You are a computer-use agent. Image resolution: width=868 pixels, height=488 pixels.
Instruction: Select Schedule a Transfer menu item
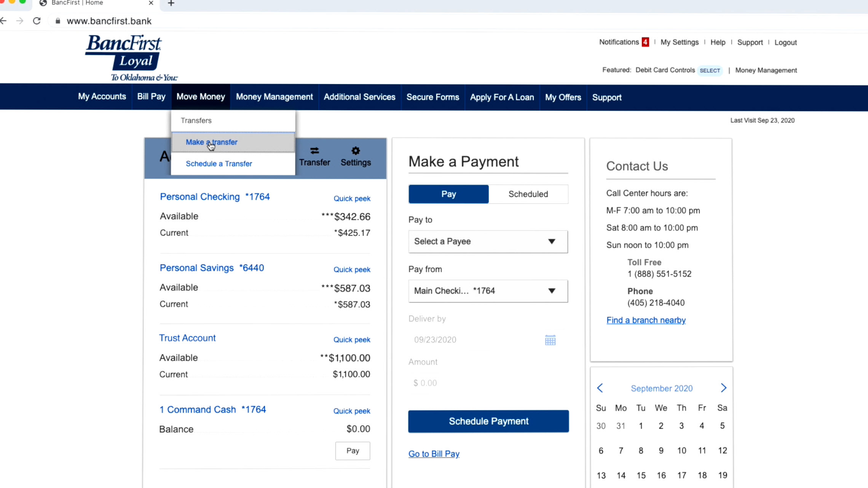[219, 164]
